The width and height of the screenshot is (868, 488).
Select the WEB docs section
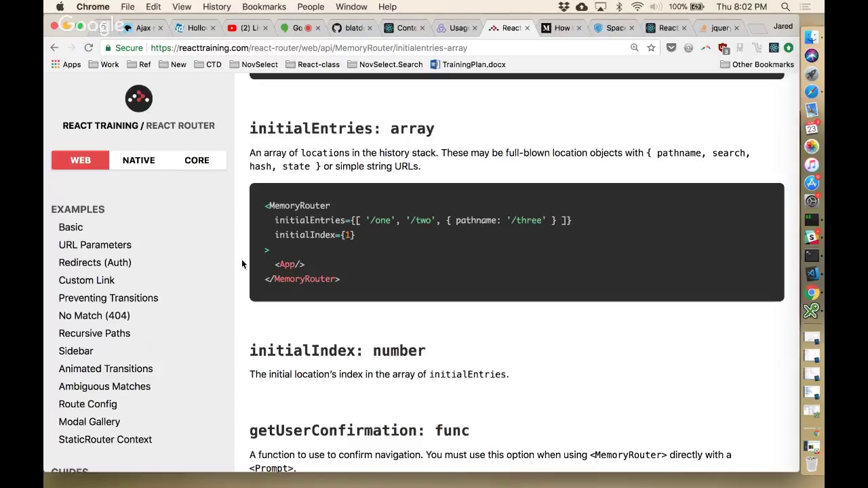pos(80,160)
